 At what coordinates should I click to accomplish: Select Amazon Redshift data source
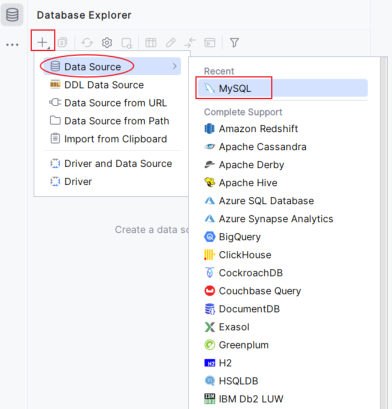click(282, 128)
